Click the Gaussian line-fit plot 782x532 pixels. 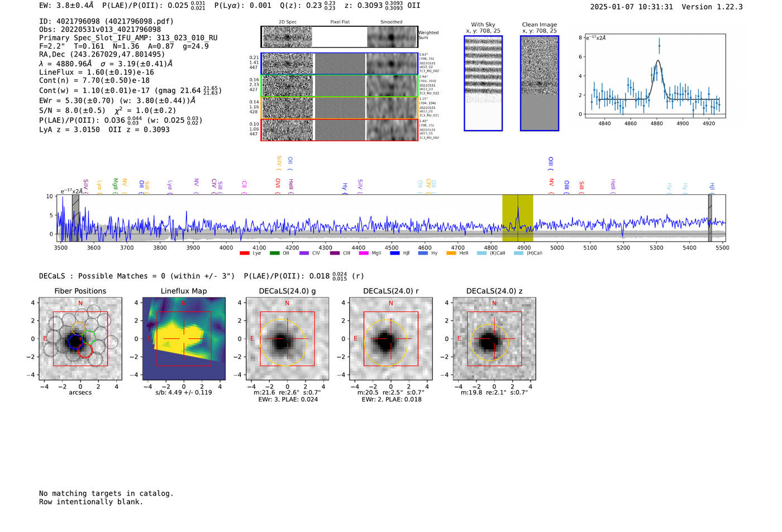click(x=655, y=76)
